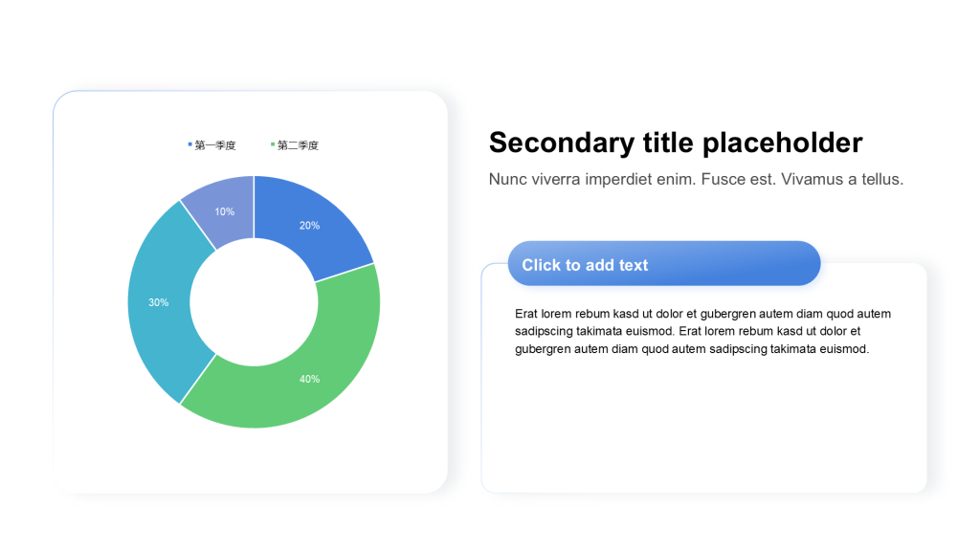
Task: Click the green 第二季度 legend marker
Action: click(273, 144)
